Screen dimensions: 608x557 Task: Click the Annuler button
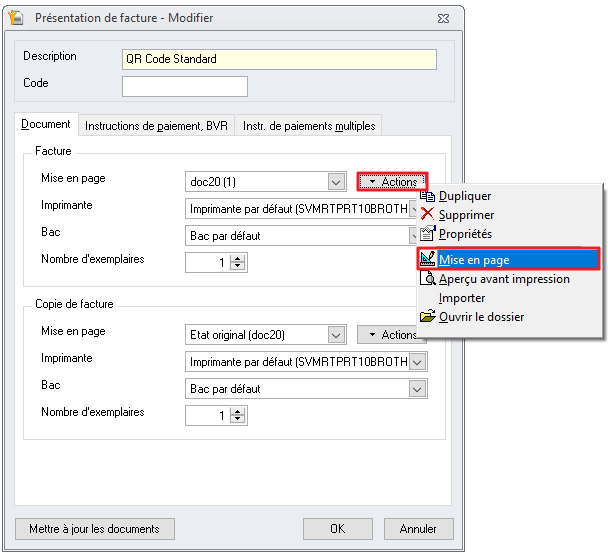[x=418, y=529]
